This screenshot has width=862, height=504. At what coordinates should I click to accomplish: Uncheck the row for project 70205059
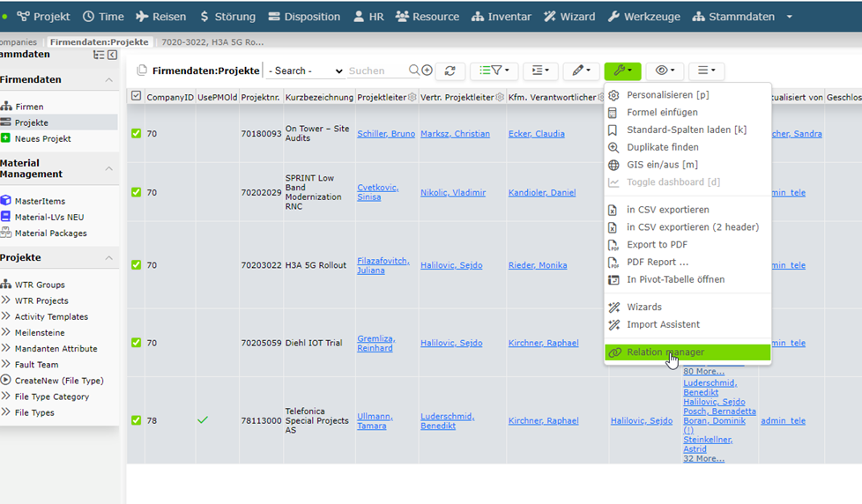point(136,343)
